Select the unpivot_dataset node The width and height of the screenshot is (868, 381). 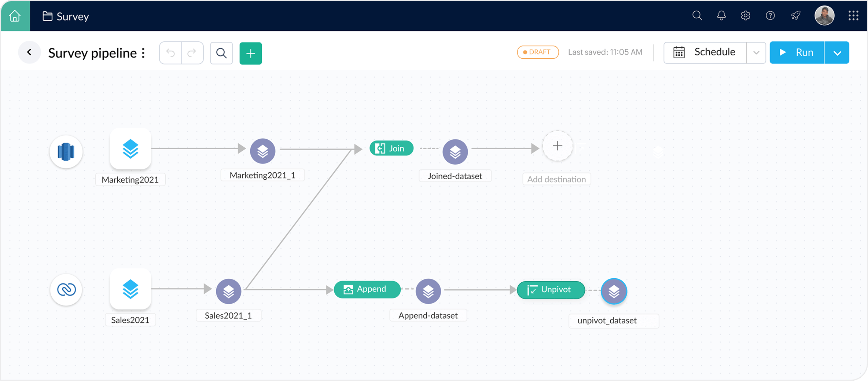click(x=614, y=292)
